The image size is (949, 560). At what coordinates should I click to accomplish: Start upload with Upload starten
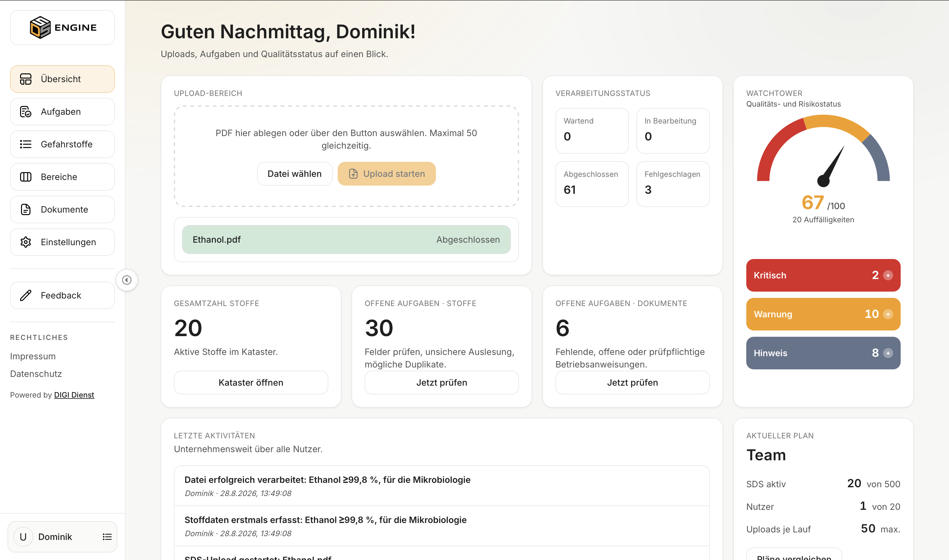point(387,174)
